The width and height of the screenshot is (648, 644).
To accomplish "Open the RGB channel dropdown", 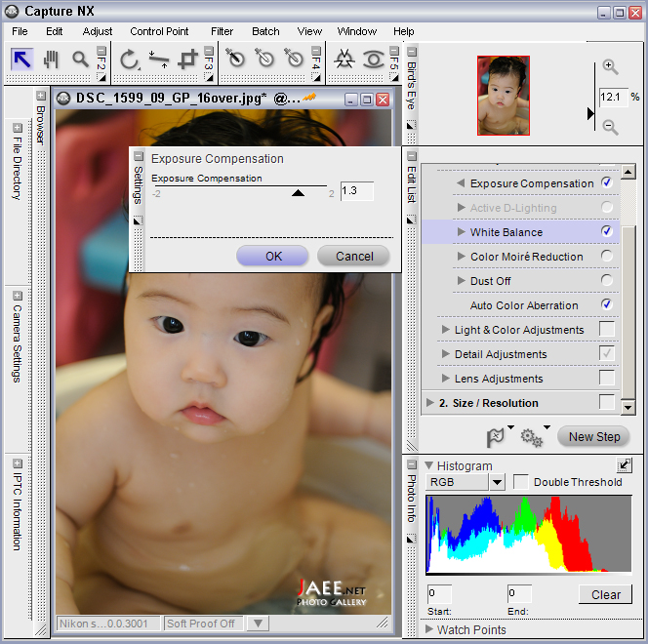I will click(x=497, y=482).
